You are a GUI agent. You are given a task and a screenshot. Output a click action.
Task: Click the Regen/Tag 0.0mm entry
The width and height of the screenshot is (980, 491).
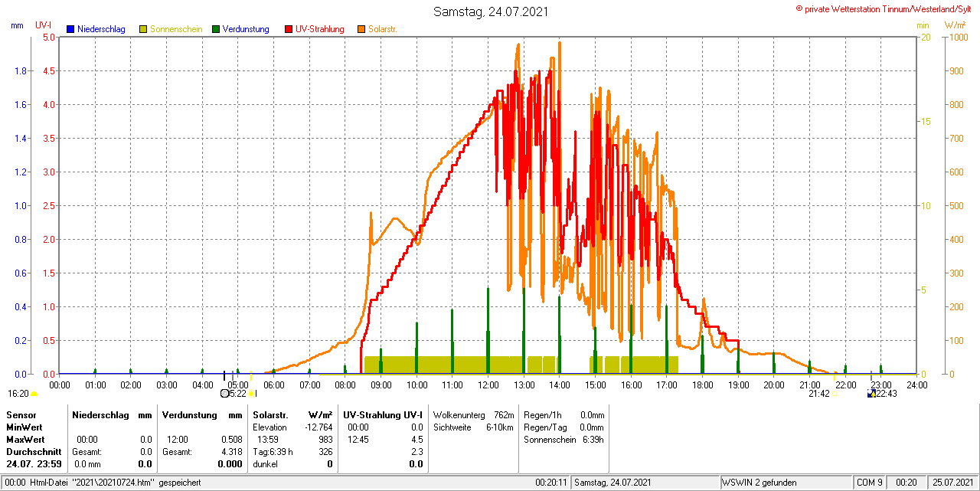coord(564,427)
